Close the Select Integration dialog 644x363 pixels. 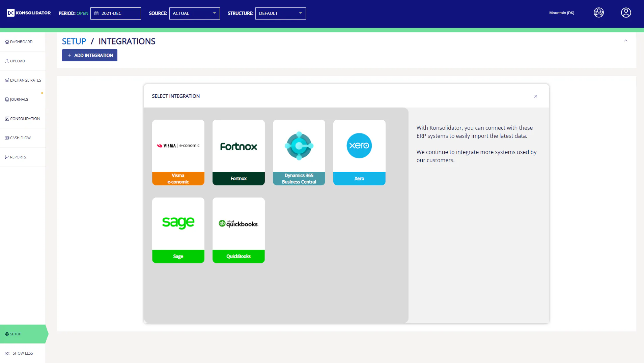pos(535,96)
